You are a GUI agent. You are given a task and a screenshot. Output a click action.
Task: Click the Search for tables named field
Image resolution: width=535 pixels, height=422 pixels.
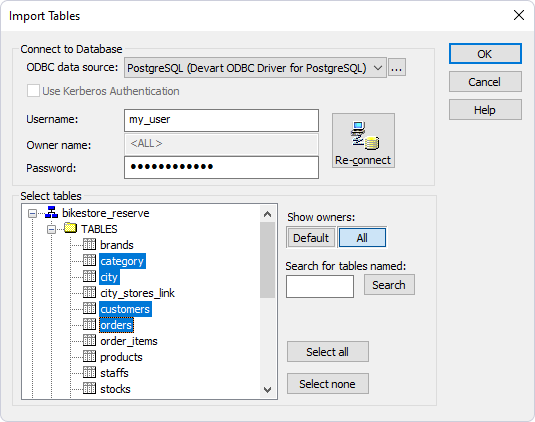(x=320, y=287)
